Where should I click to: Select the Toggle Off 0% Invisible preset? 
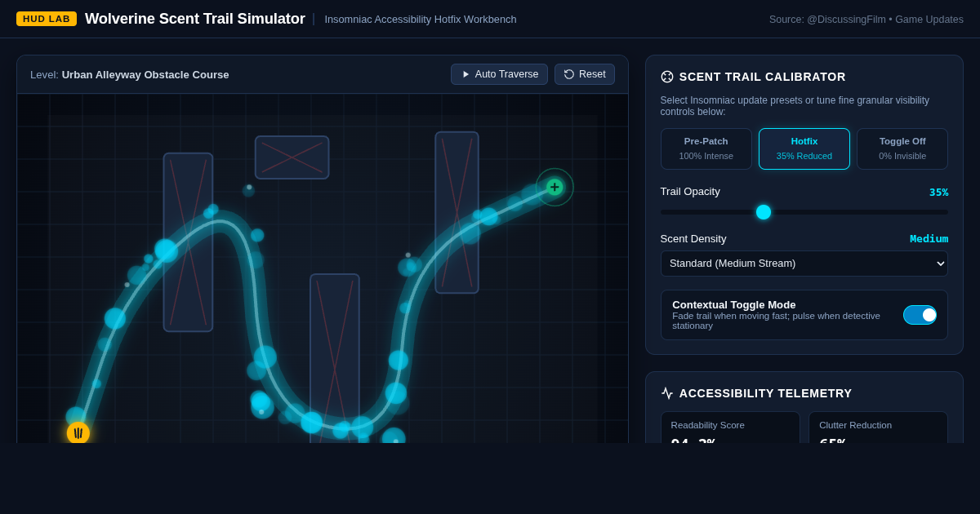pos(902,148)
